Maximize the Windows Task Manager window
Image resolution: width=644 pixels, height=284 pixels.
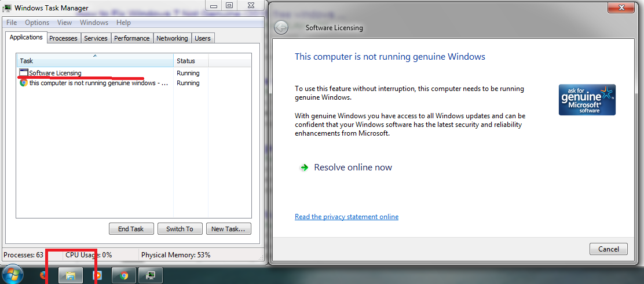(229, 5)
